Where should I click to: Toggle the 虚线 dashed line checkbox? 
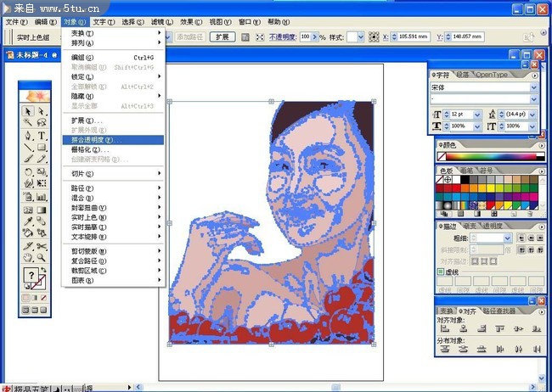441,272
